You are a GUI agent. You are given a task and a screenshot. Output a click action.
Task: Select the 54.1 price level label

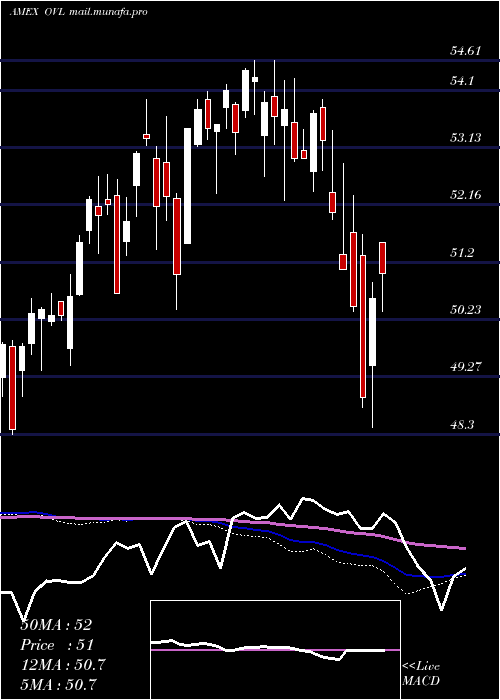click(x=462, y=81)
